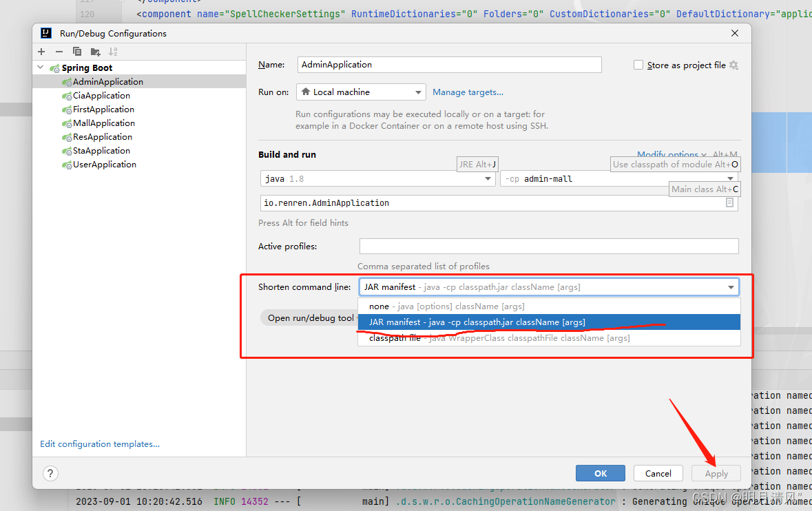812x511 pixels.
Task: Collapse the Spring Boot tree node
Action: tap(40, 67)
